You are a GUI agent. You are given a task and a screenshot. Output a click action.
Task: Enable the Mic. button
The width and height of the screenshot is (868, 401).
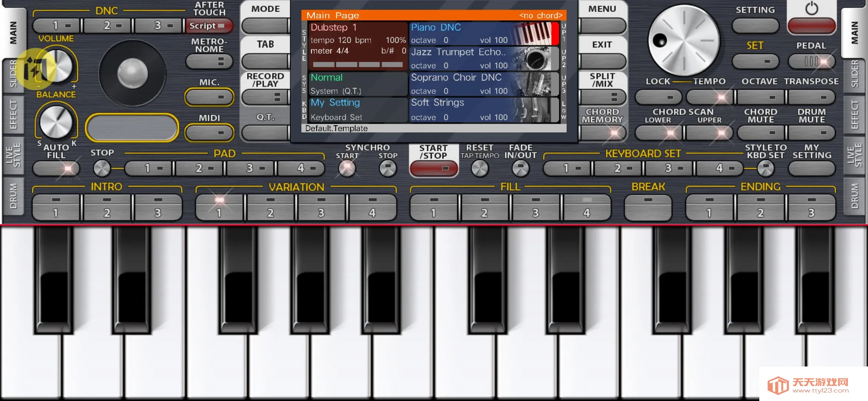pos(210,97)
